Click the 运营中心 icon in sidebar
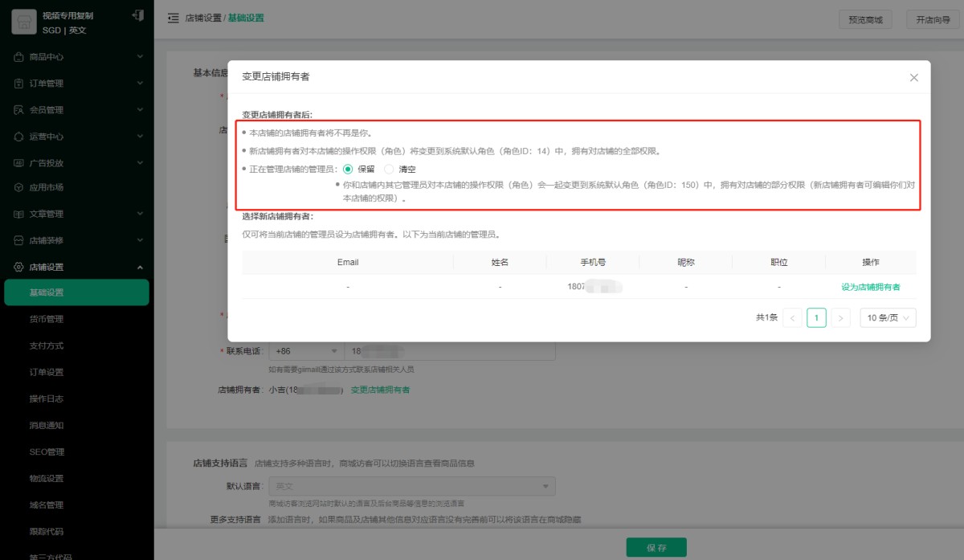This screenshot has height=560, width=964. [19, 137]
